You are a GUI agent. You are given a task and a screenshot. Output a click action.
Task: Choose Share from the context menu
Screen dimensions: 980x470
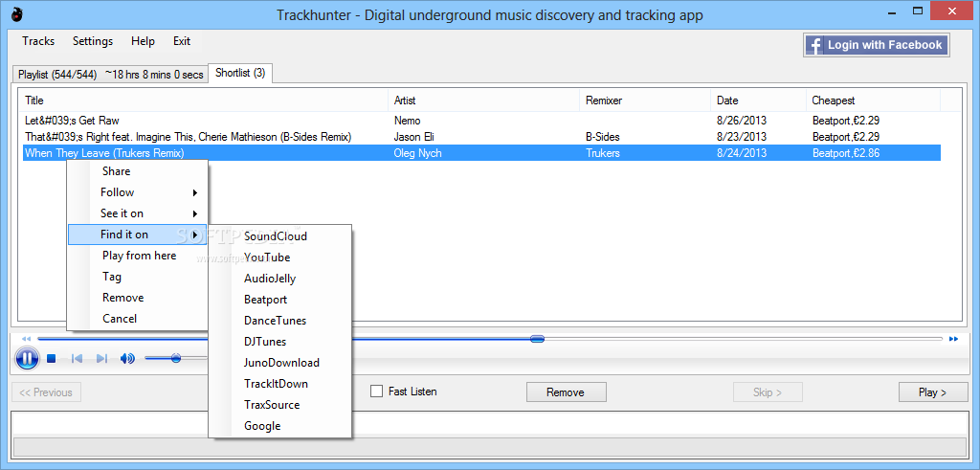click(137, 171)
